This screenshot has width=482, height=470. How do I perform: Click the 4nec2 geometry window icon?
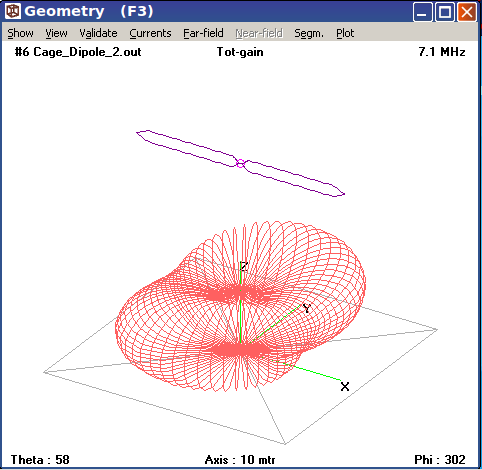13,11
